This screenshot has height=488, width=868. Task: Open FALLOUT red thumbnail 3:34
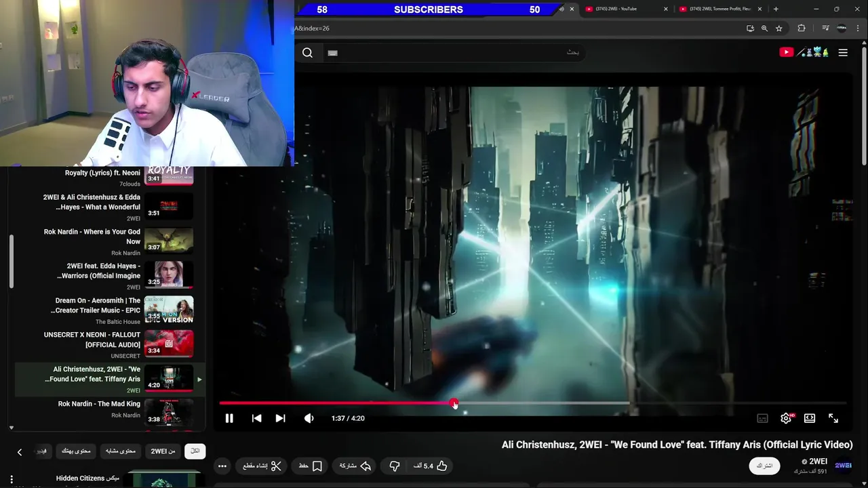169,344
